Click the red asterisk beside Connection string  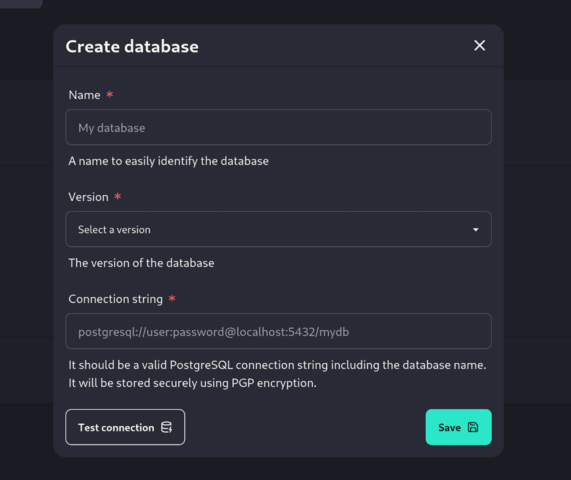tap(172, 298)
